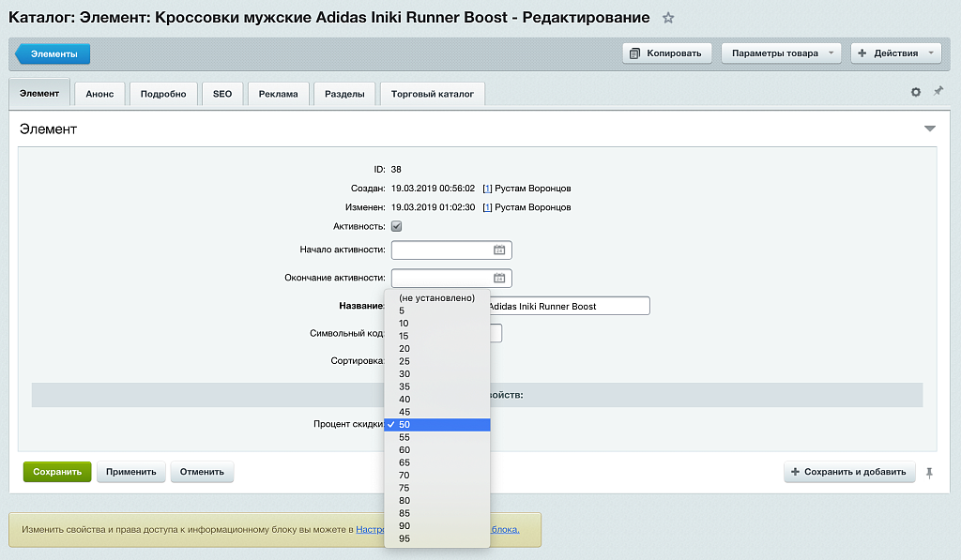Open tab settings gear icon
The height and width of the screenshot is (560, 961).
(916, 92)
